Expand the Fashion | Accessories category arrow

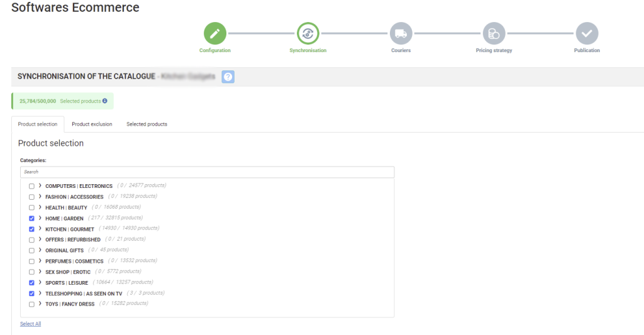(x=40, y=197)
